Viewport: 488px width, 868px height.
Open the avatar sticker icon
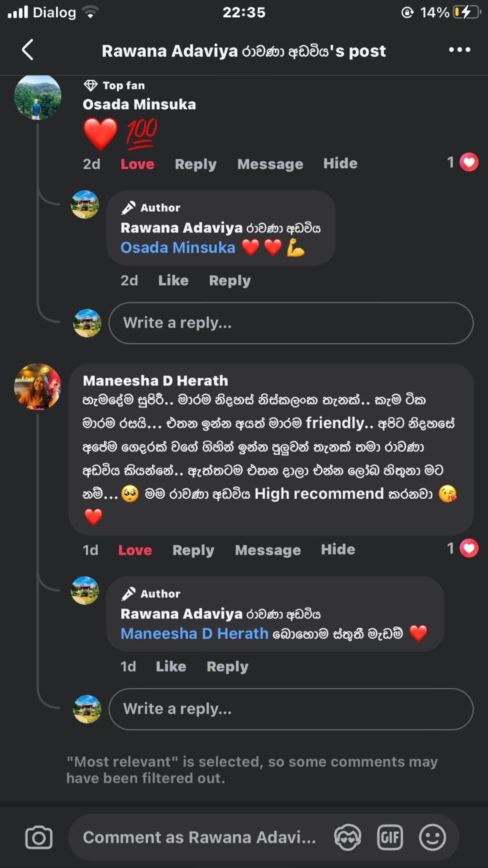click(348, 837)
